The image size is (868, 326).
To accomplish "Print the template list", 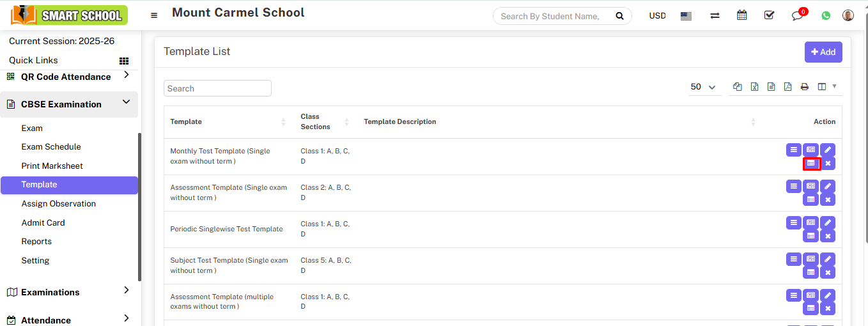I will point(804,87).
